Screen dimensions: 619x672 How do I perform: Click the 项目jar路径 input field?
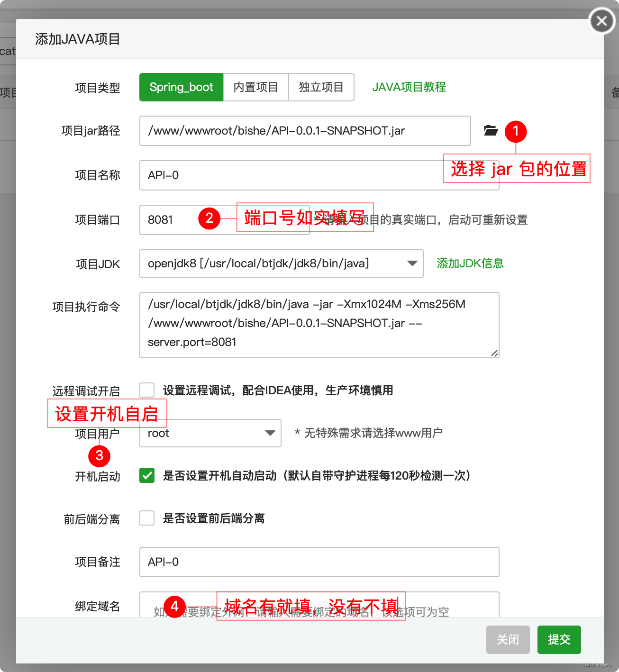[x=305, y=131]
